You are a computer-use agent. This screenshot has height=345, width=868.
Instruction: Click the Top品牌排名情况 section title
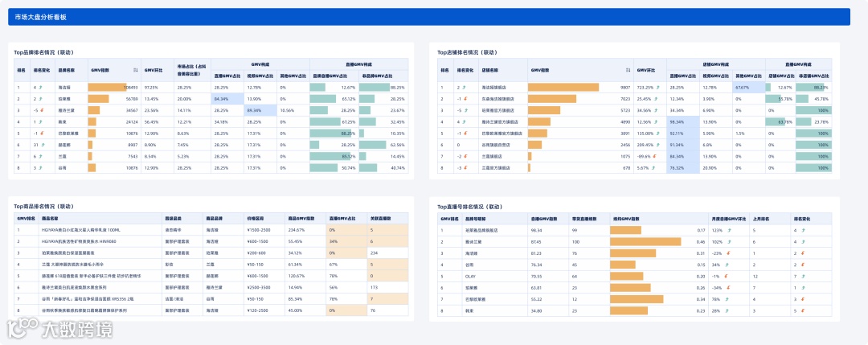(43, 52)
